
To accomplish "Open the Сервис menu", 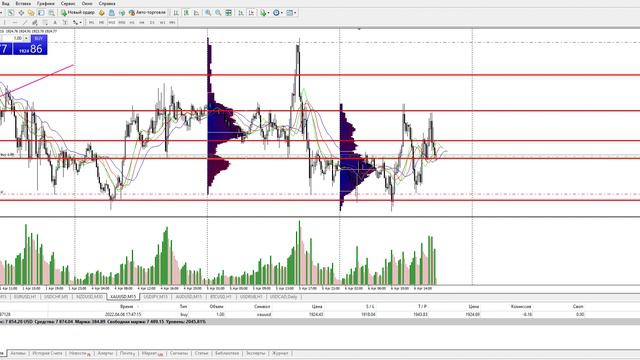I will 68,3.
